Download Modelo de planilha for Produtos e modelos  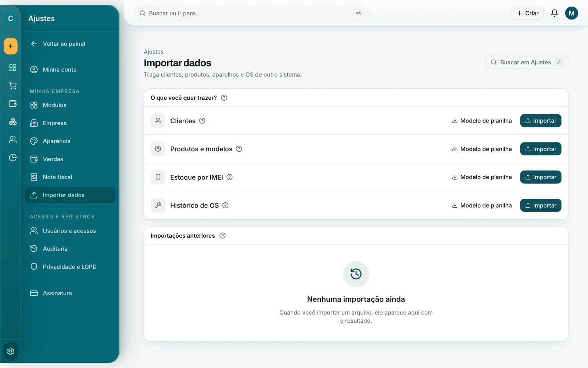(x=482, y=149)
